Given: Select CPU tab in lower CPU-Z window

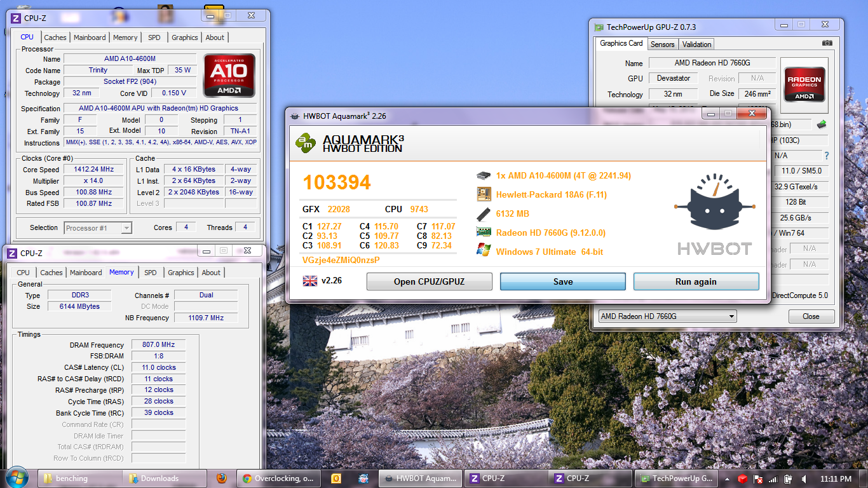Looking at the screenshot, I should [24, 273].
